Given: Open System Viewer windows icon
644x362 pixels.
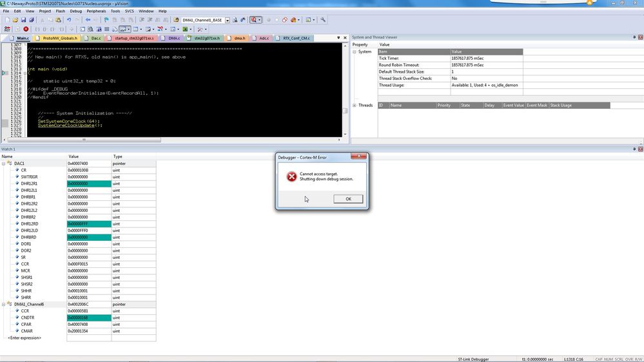Looking at the screenshot, I should 185,29.
